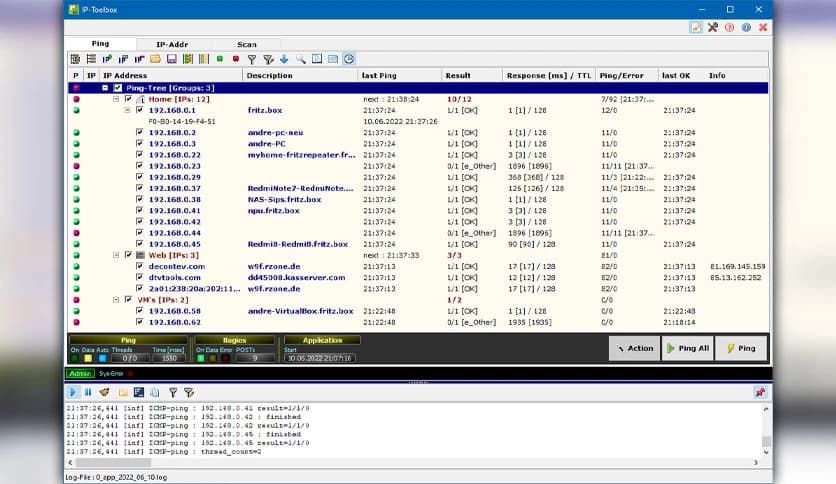The width and height of the screenshot is (836, 484).
Task: Click the green Admin label
Action: (x=80, y=374)
